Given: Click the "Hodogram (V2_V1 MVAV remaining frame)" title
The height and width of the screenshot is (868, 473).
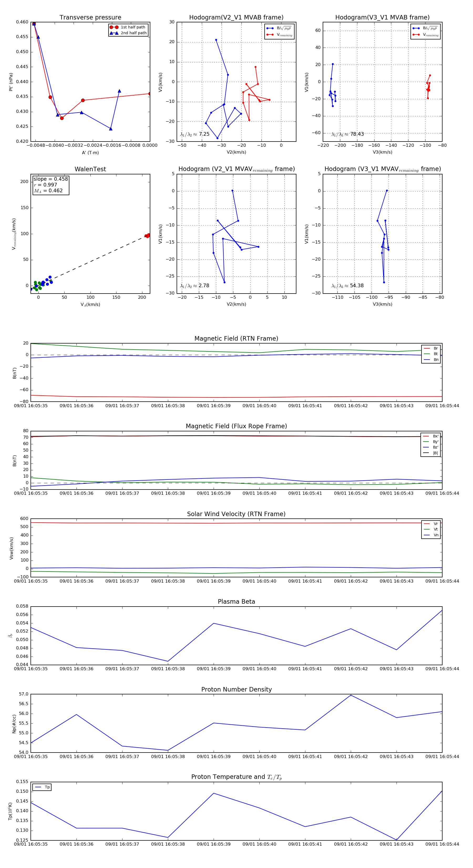Looking at the screenshot, I should click(236, 169).
